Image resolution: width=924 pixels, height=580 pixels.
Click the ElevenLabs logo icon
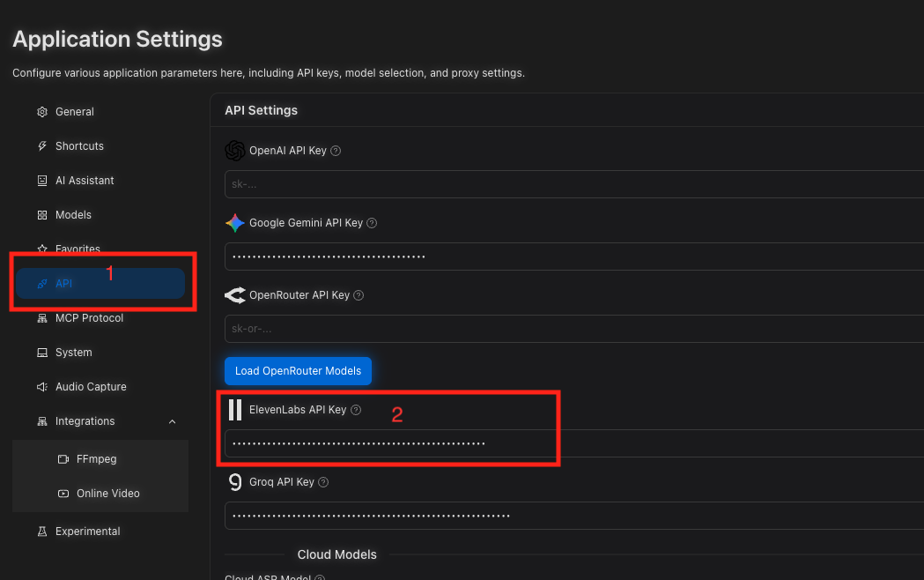click(x=235, y=410)
